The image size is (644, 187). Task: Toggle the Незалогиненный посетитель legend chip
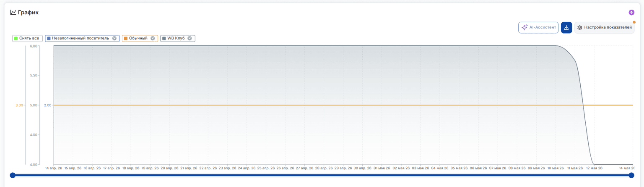click(82, 38)
